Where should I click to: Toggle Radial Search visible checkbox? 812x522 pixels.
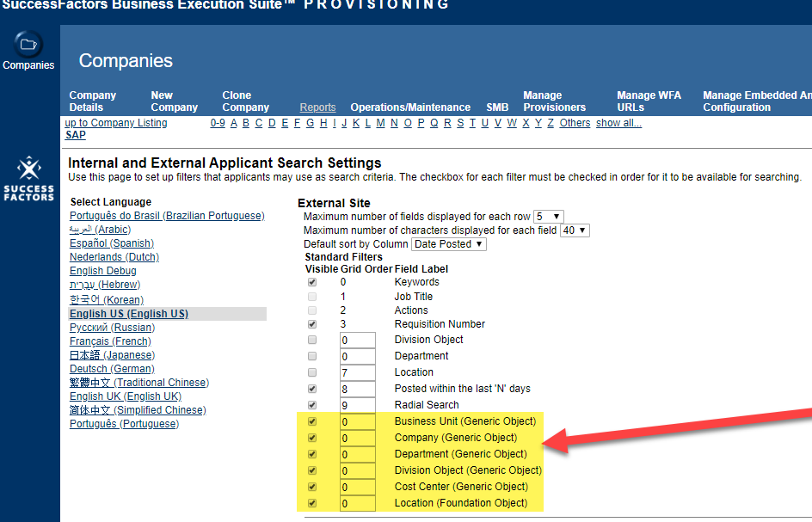[312, 405]
